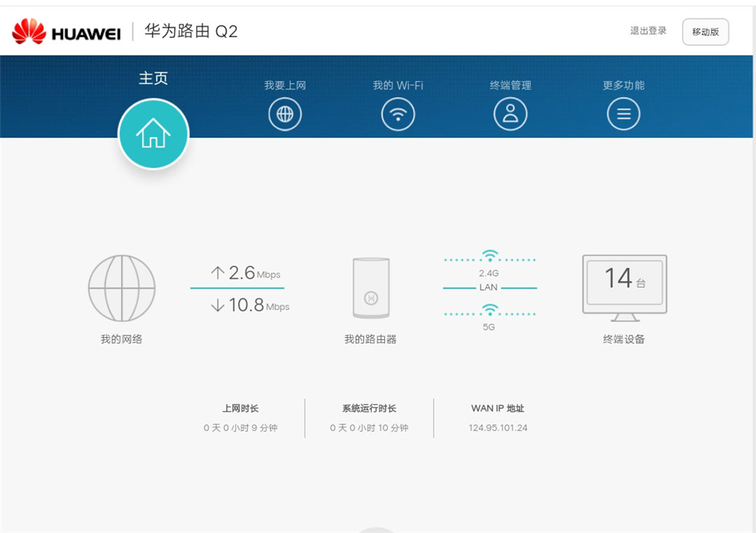756x533 pixels.
Task: Go to the 终端管理 tab label
Action: point(511,86)
